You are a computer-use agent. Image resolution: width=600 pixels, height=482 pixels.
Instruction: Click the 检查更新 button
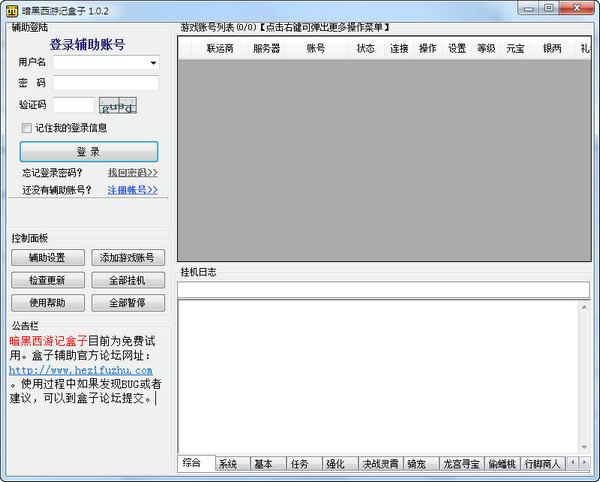tap(46, 280)
